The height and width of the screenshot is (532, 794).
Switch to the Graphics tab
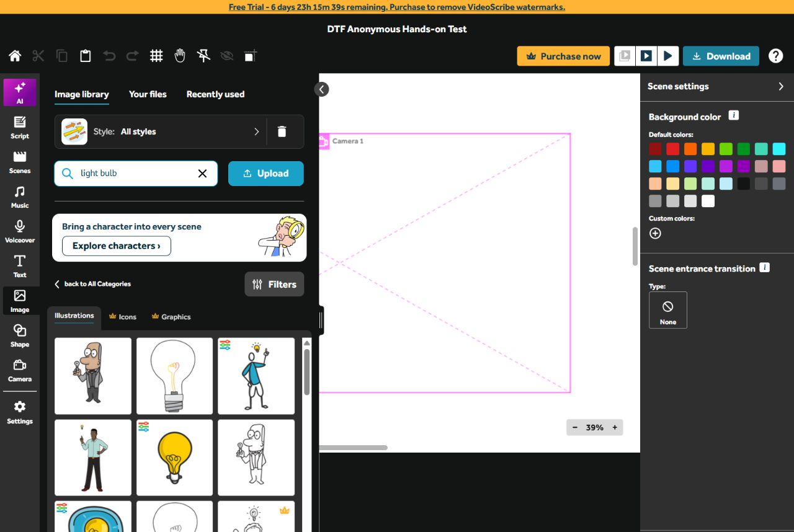(x=171, y=317)
